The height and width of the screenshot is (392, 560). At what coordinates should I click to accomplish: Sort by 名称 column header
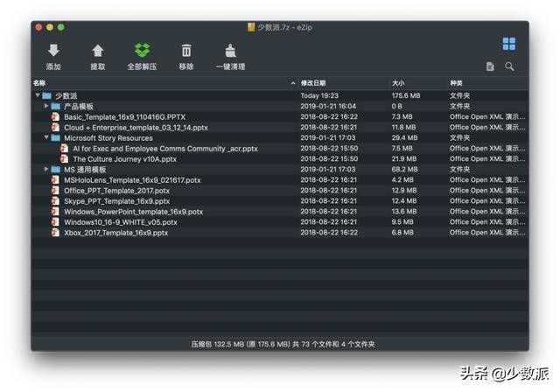(39, 83)
